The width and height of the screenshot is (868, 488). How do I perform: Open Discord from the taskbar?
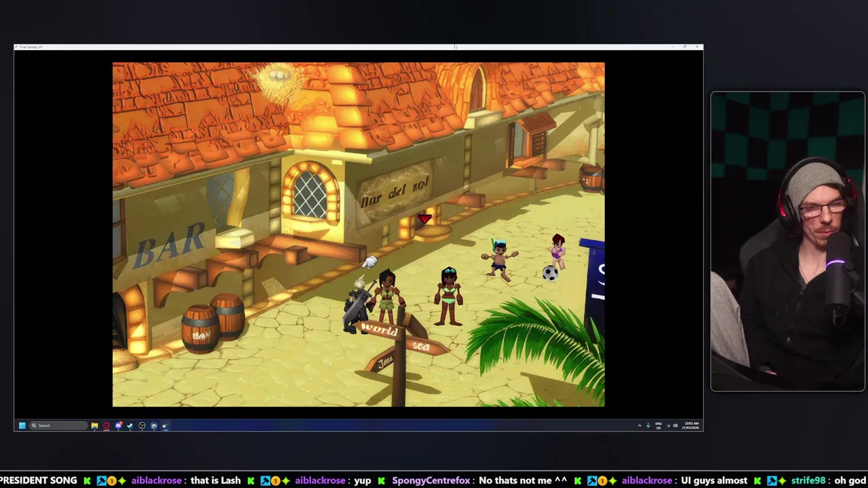[x=119, y=426]
